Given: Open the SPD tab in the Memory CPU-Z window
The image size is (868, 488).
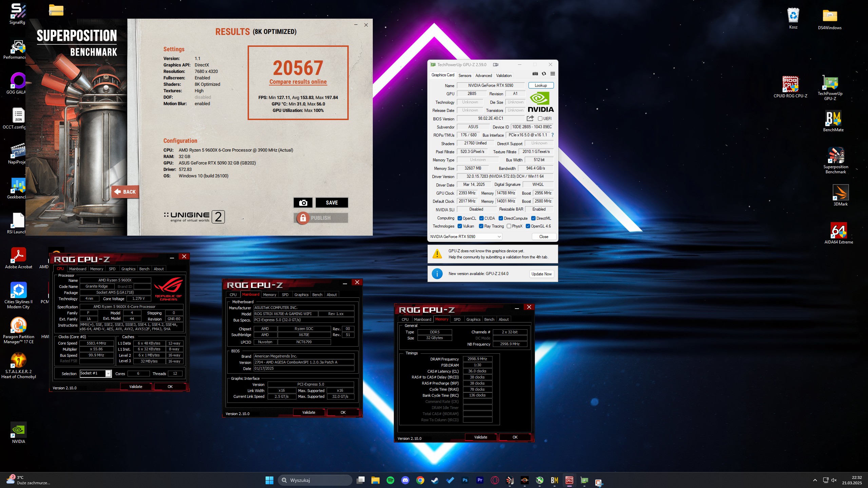Looking at the screenshot, I should tap(457, 319).
